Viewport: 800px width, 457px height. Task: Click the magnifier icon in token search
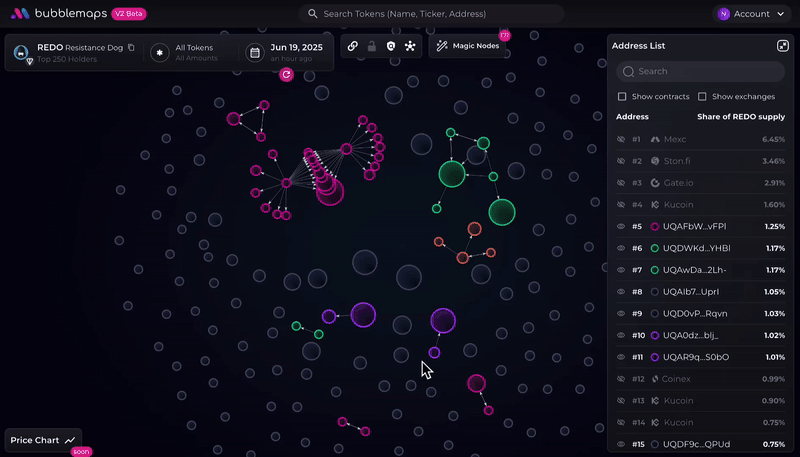tap(313, 14)
